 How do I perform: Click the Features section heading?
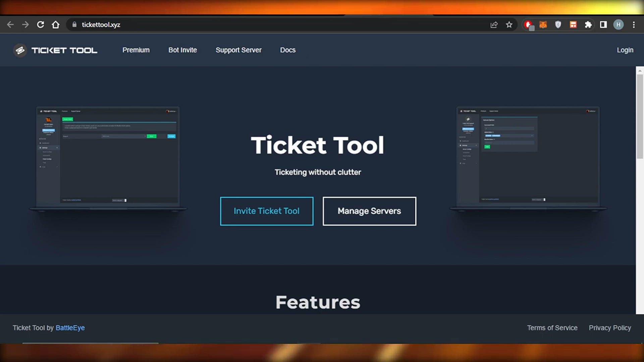pyautogui.click(x=318, y=302)
